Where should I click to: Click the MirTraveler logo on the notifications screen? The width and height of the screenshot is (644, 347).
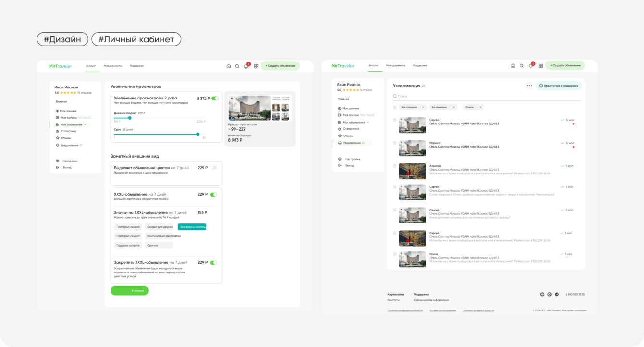click(343, 66)
